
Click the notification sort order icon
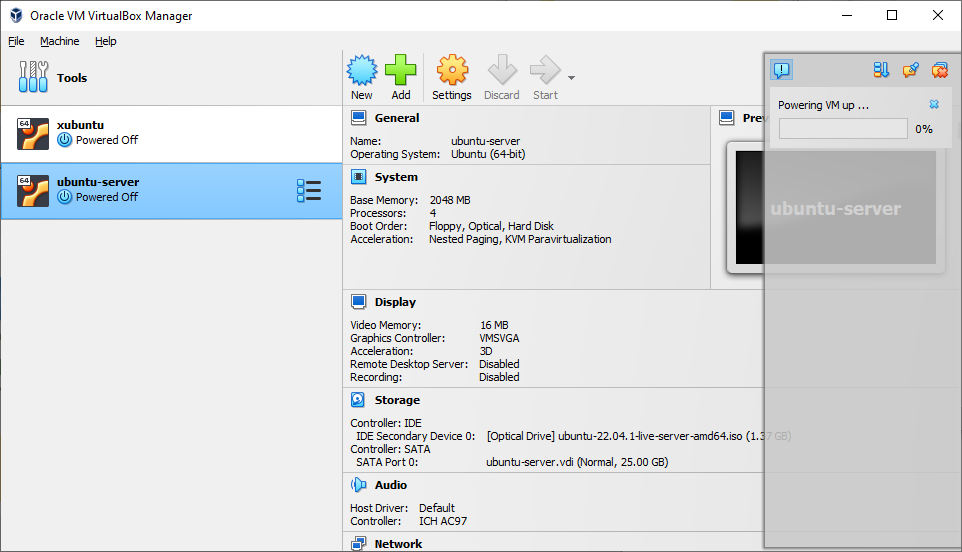(881, 70)
